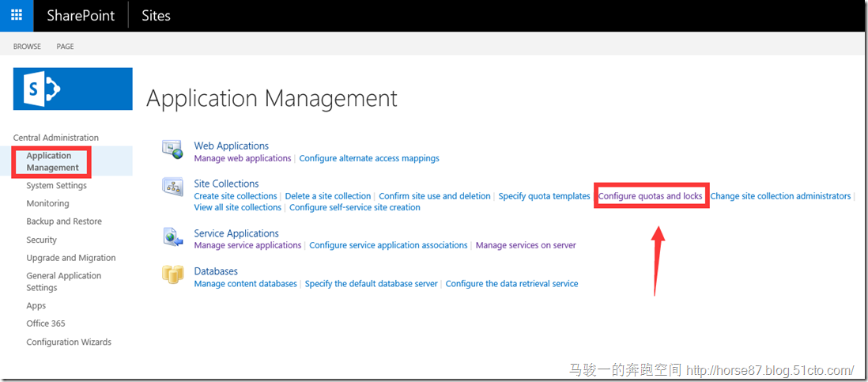Viewport: 868px width, 382px height.
Task: Click the Site Collections section icon
Action: 172,187
